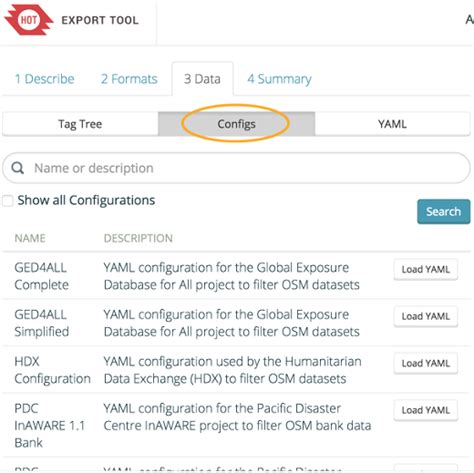Viewport: 474px width, 473px height.
Task: Focus the Name or description search field
Action: coord(236,168)
